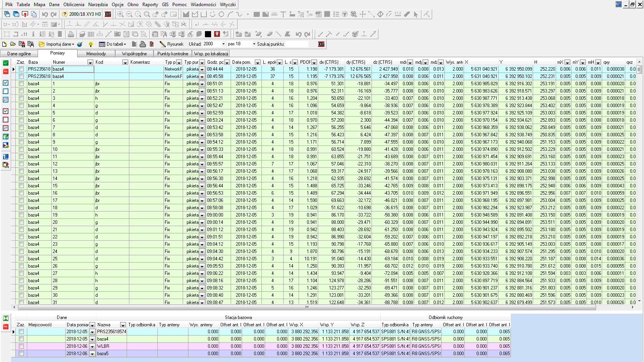Viewport: 644px width, 362px height.
Task: Check the Zaz. box for point number 17
Action: tap(21, 200)
